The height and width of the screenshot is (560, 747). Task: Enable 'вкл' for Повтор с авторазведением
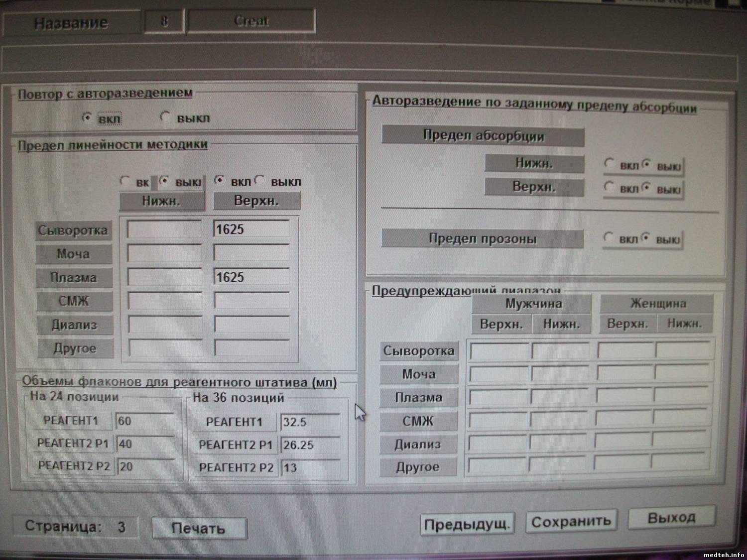[87, 118]
